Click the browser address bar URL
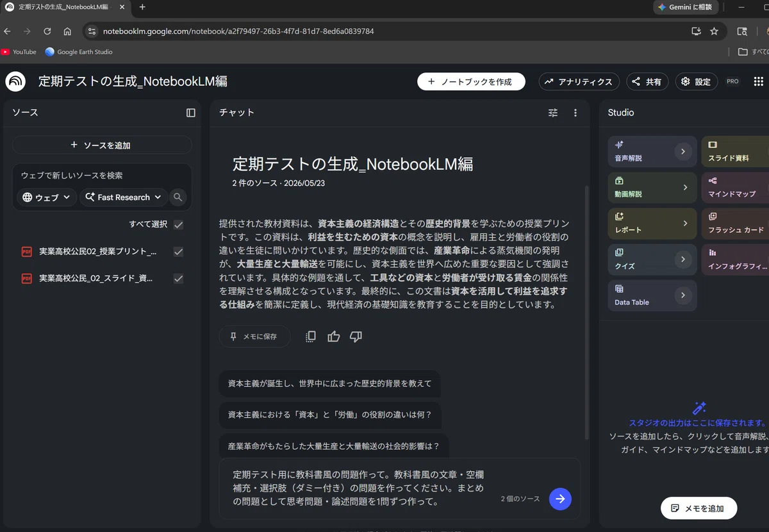Image resolution: width=769 pixels, height=532 pixels. (x=238, y=31)
